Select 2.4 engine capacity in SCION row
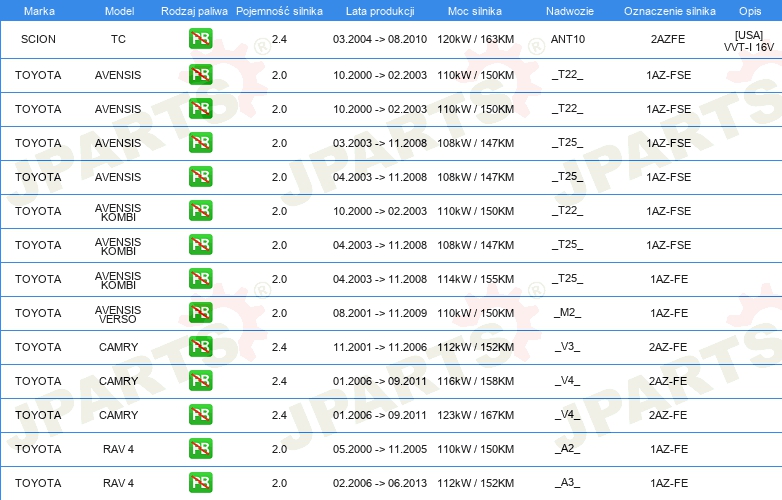Viewport: 782px width, 500px height. point(279,39)
